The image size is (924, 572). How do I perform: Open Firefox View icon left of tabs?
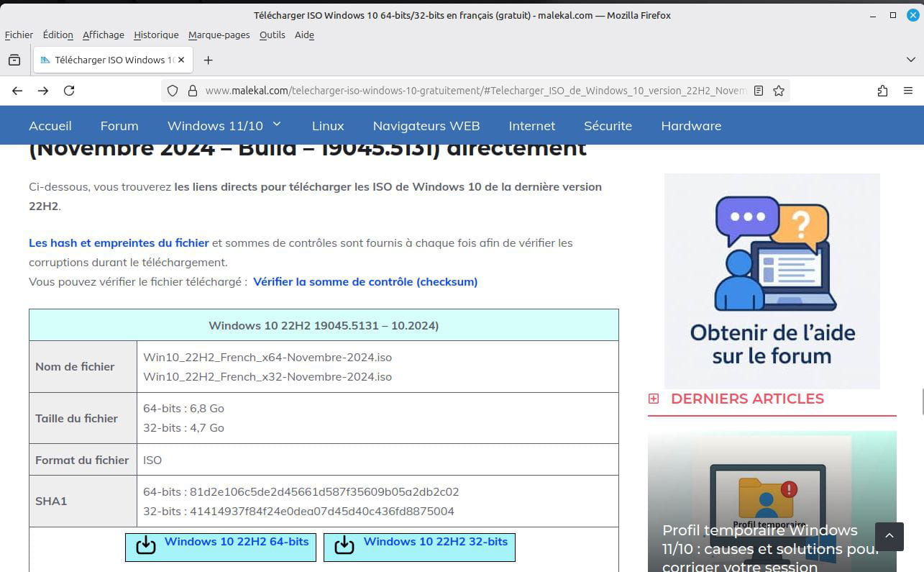[14, 60]
